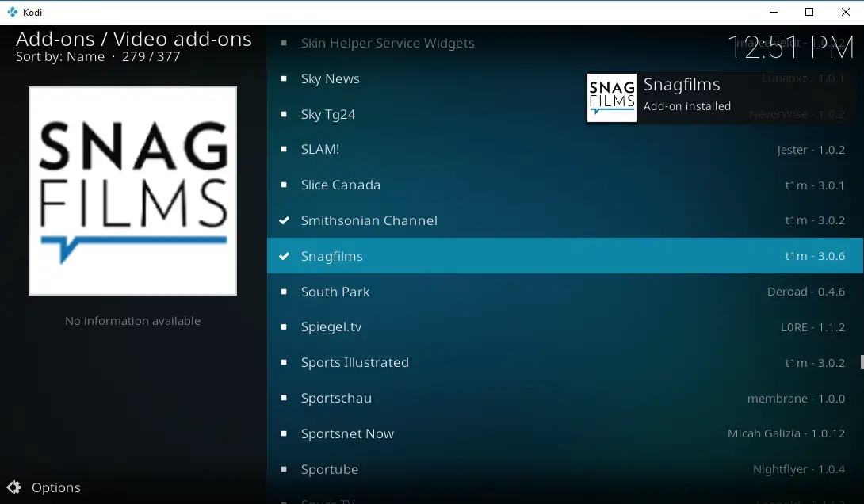Select Skin Helper Service Widgets entry
864x504 pixels.
pos(565,43)
